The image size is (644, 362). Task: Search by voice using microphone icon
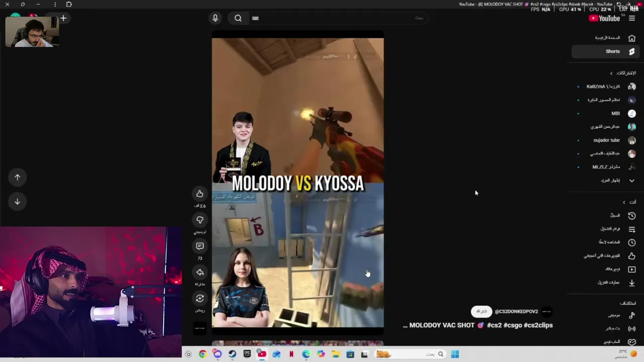coord(215,18)
